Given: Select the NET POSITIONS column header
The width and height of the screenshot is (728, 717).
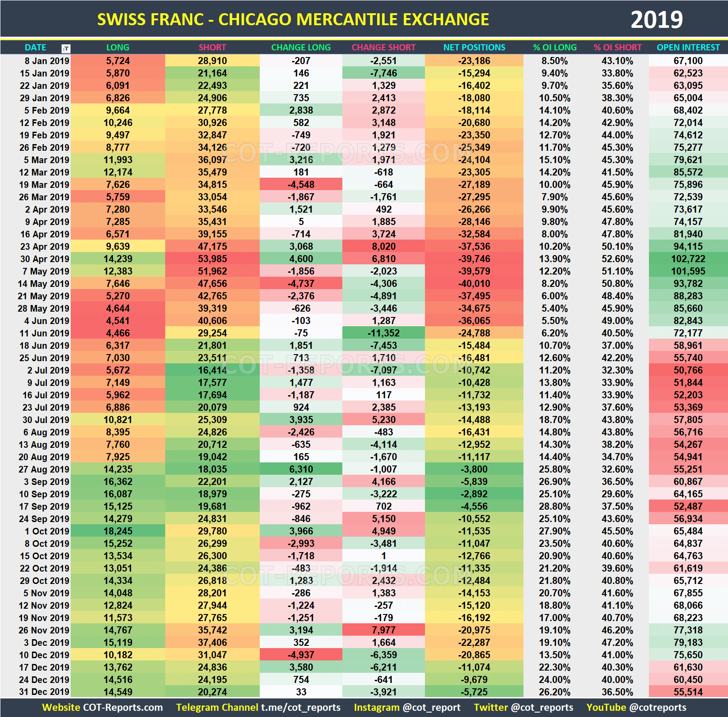Looking at the screenshot, I should click(x=474, y=47).
